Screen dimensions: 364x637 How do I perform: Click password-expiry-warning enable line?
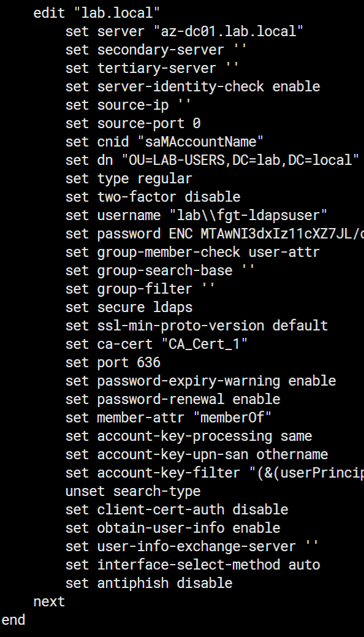click(200, 381)
